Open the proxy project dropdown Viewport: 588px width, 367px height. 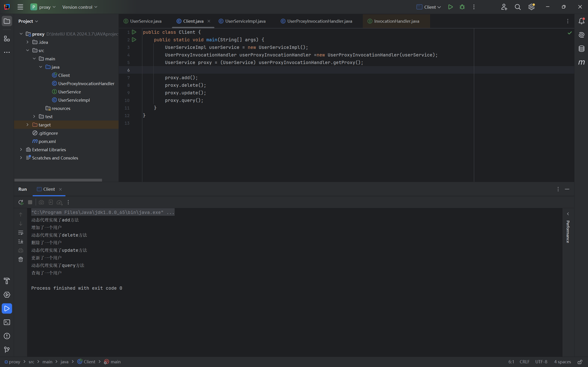pos(43,7)
